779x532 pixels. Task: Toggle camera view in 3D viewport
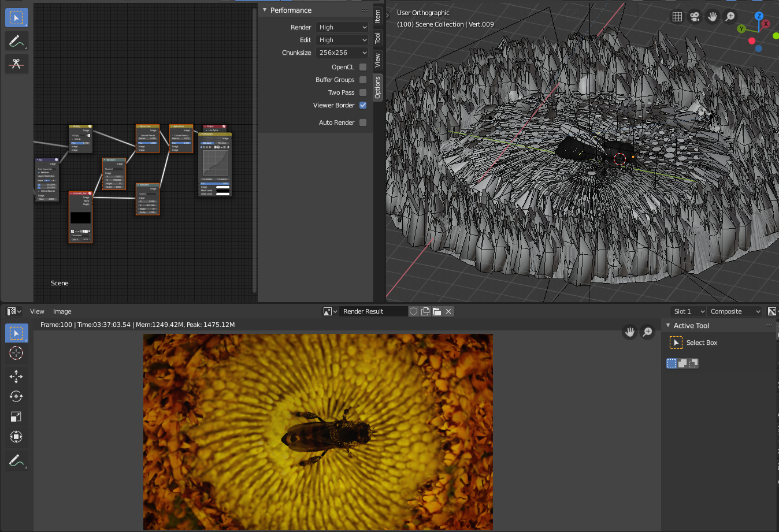point(695,17)
